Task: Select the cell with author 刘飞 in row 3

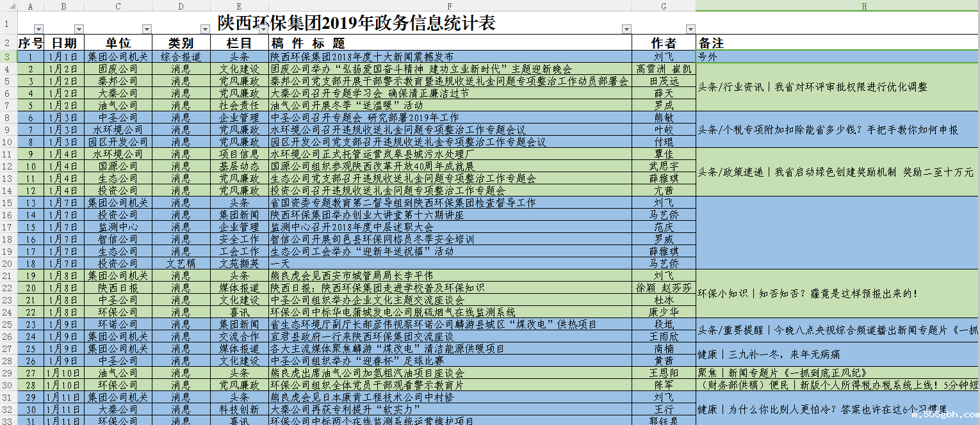Action: (x=663, y=56)
